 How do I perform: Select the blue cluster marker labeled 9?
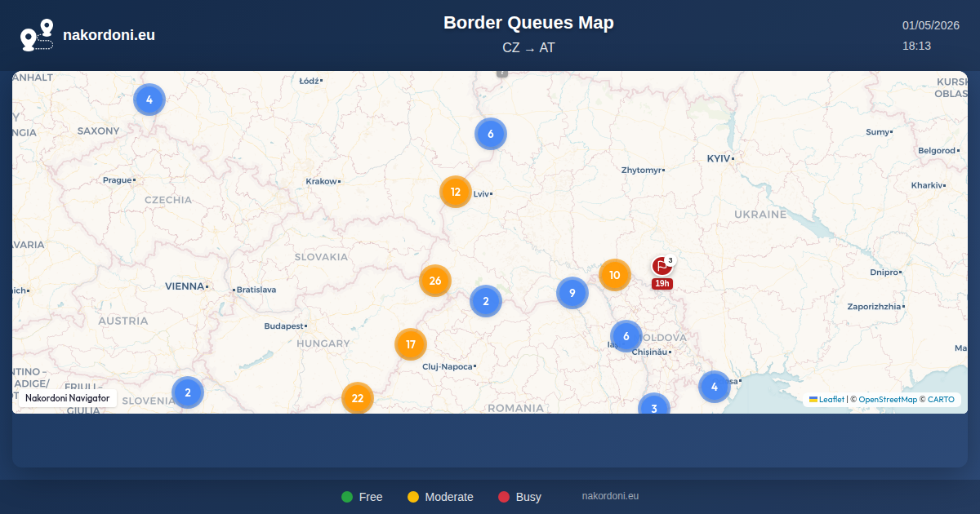pos(572,293)
